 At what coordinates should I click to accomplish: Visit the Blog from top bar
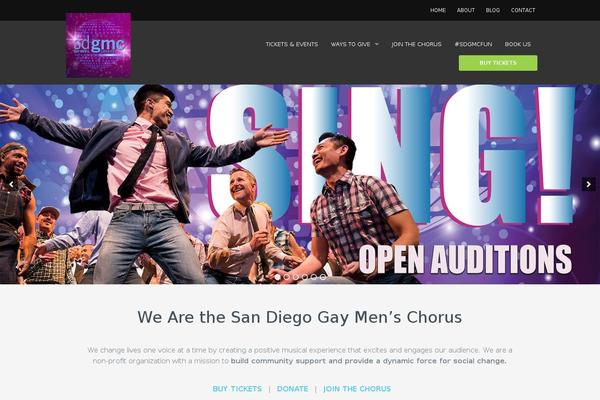(493, 10)
